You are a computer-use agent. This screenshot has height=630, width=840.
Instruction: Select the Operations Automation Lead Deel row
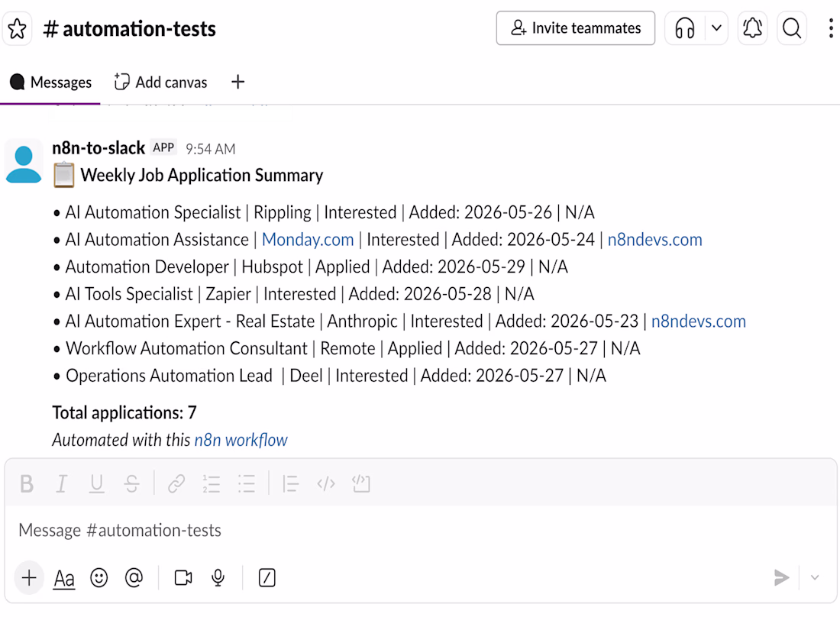click(x=329, y=376)
